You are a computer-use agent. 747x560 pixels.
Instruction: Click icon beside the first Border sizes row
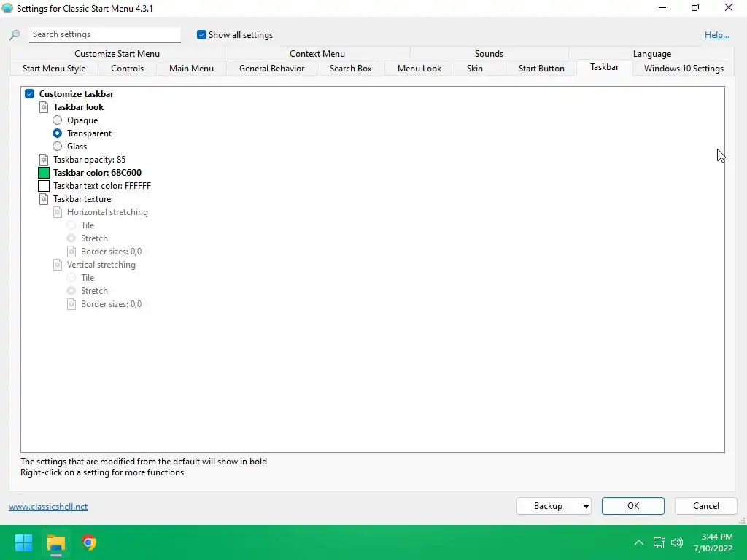pos(71,252)
